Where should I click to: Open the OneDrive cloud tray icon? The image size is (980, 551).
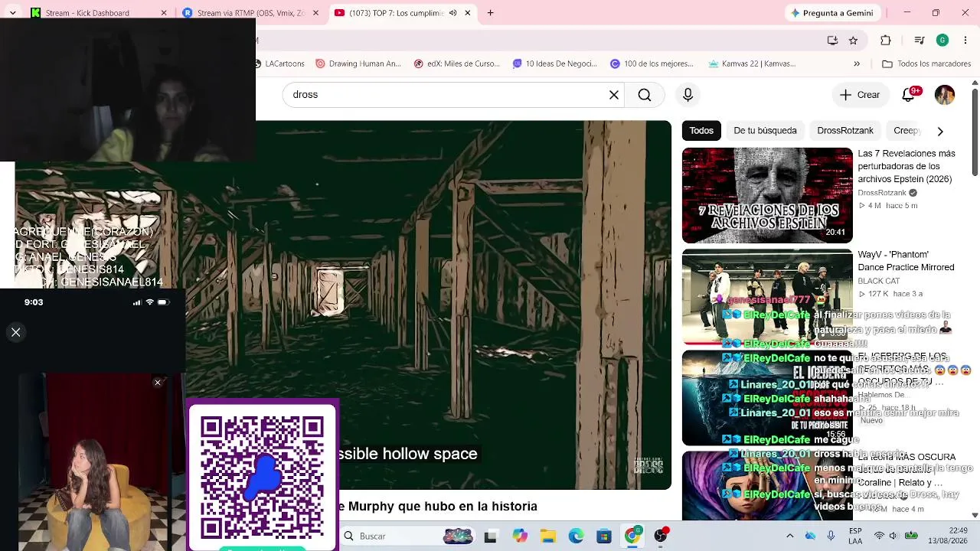click(x=810, y=536)
